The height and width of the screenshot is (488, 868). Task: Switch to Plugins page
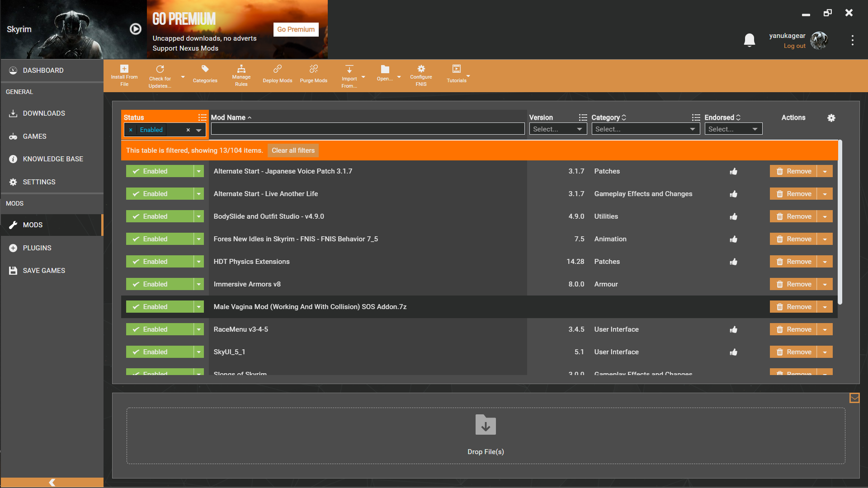52,248
